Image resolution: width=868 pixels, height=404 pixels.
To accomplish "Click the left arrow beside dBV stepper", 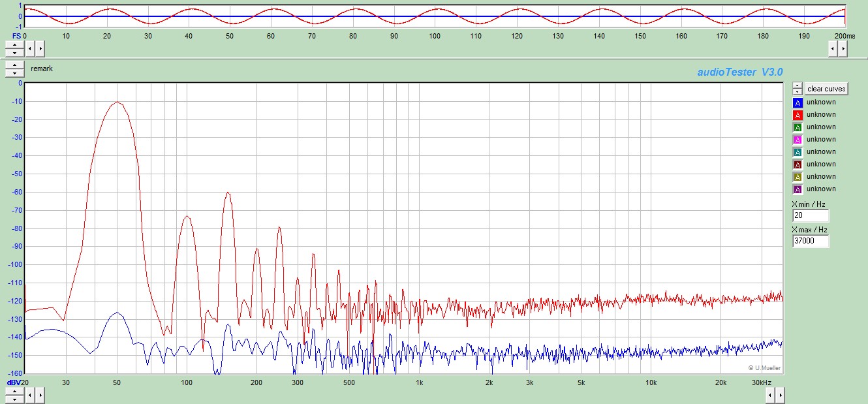I will pyautogui.click(x=30, y=394).
